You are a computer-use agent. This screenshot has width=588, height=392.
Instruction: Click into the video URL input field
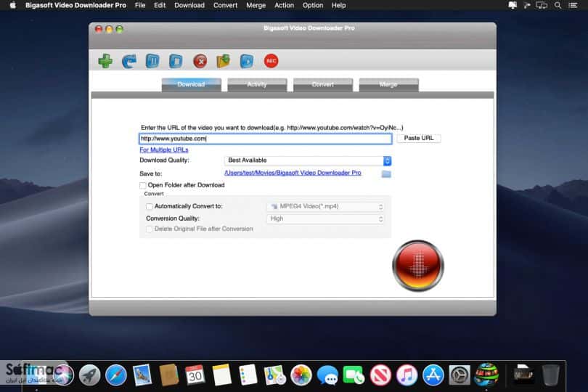coord(266,139)
